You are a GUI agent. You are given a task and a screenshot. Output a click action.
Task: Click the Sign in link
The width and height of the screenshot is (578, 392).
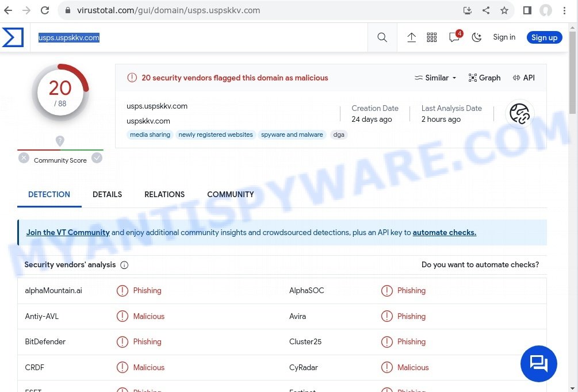pos(504,37)
